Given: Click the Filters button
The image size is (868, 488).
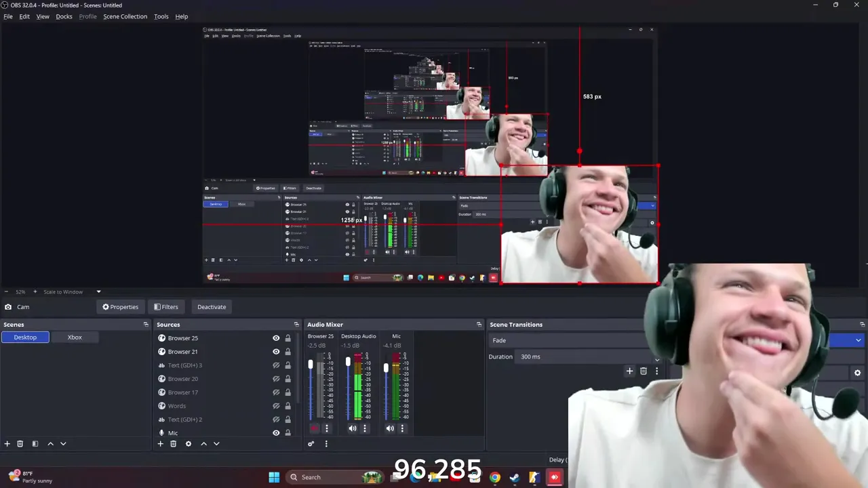Looking at the screenshot, I should click(x=166, y=307).
